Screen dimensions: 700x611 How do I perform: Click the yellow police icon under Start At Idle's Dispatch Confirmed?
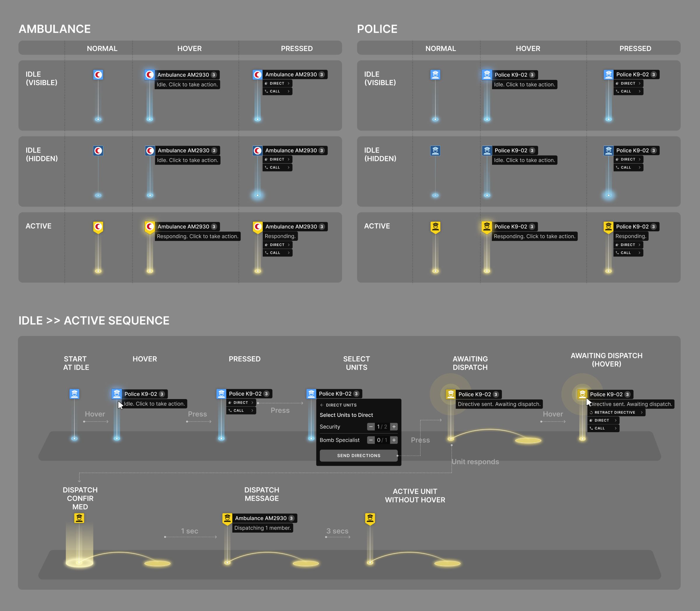point(79,518)
